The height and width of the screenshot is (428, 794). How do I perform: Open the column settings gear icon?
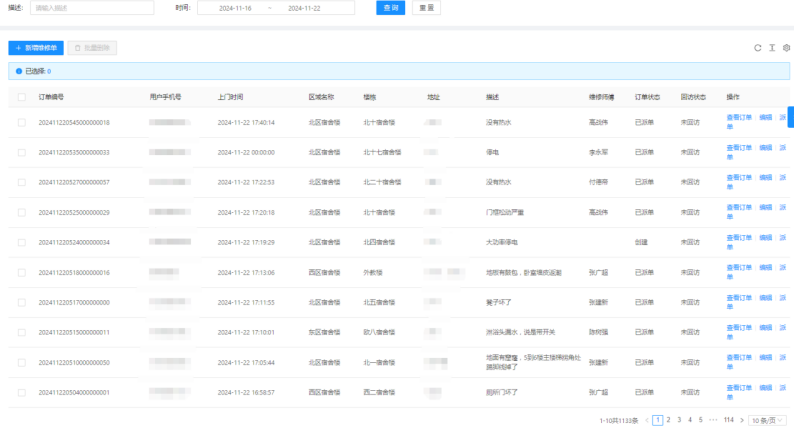click(x=786, y=47)
